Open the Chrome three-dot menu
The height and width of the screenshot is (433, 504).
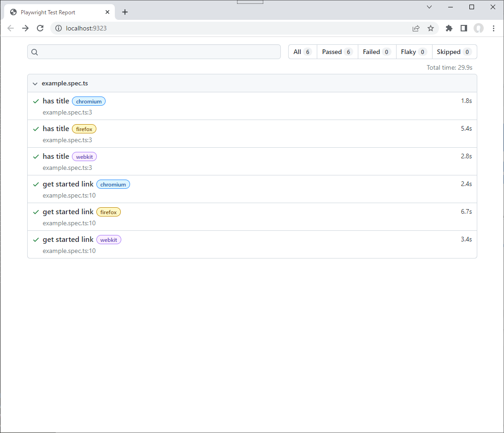coord(494,28)
